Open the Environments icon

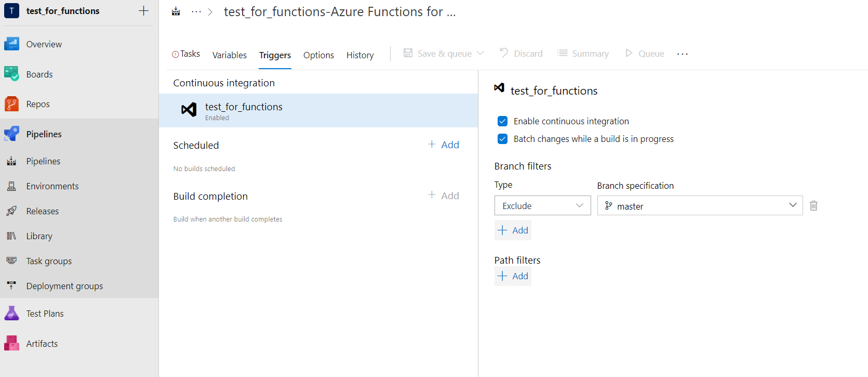(11, 186)
